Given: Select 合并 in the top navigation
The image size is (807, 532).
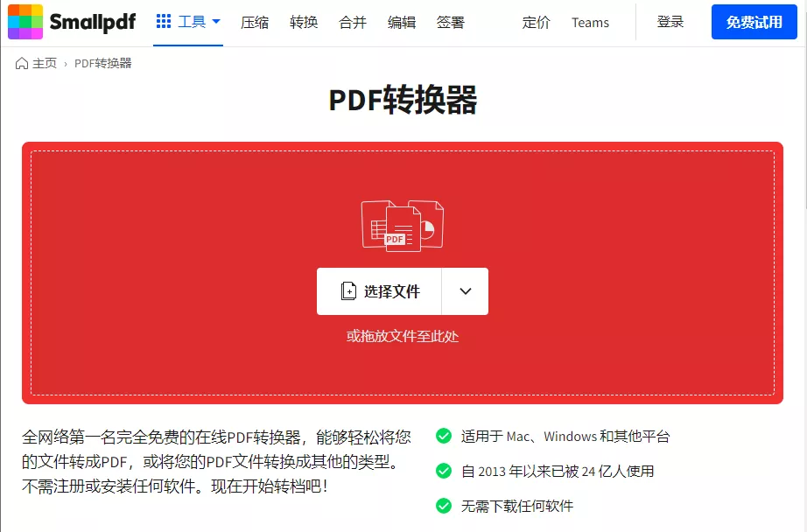Looking at the screenshot, I should [353, 23].
